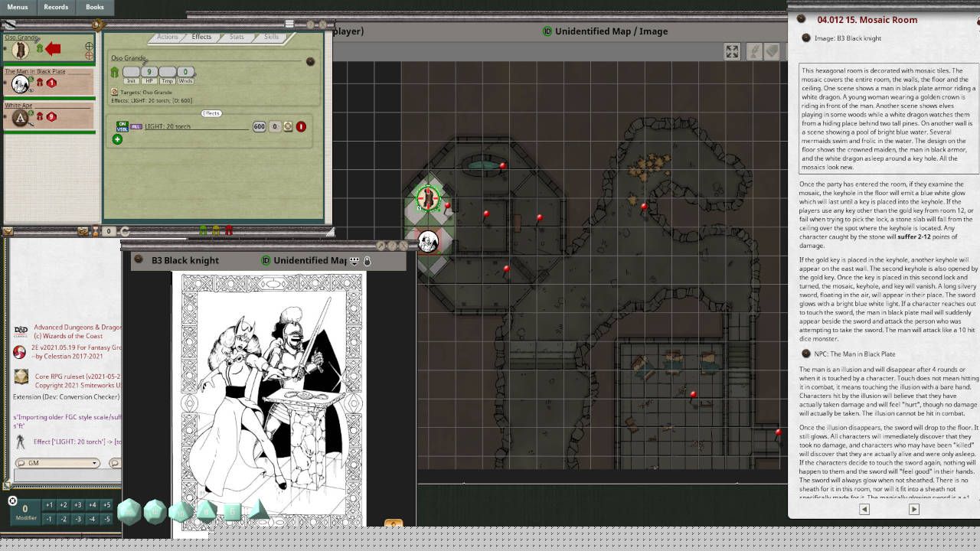Image resolution: width=980 pixels, height=551 pixels.
Task: Click the Wnds field showing 0
Action: (185, 72)
